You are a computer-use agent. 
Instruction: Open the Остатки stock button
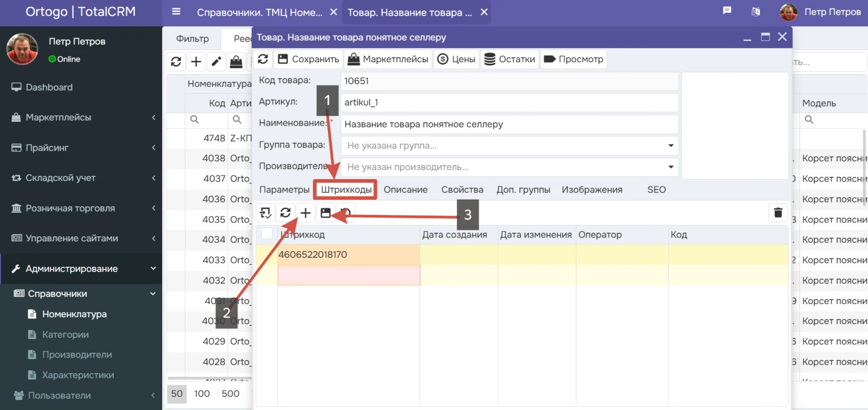pyautogui.click(x=510, y=59)
